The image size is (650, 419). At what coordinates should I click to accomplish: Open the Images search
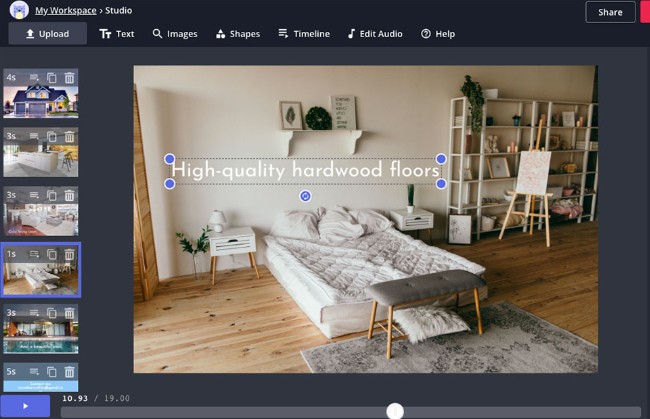(x=175, y=34)
